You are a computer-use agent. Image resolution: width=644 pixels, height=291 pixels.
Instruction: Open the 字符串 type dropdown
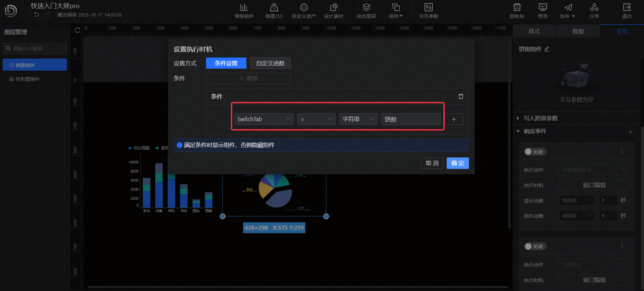point(358,119)
